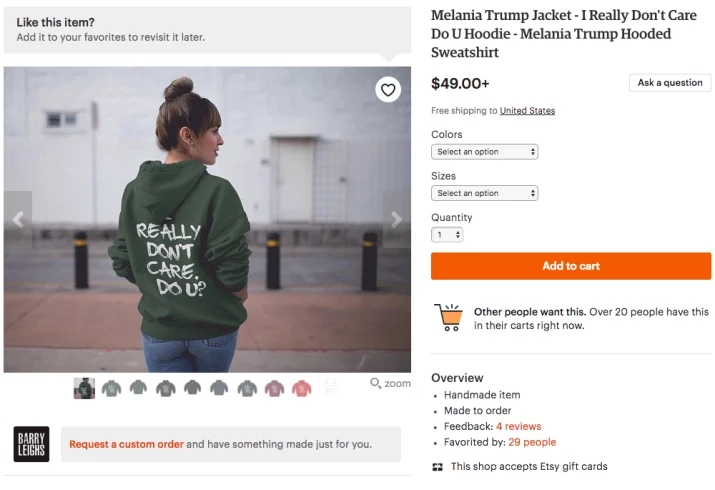Click the zoom magnifier icon
The width and height of the screenshot is (715, 490).
pyautogui.click(x=375, y=383)
